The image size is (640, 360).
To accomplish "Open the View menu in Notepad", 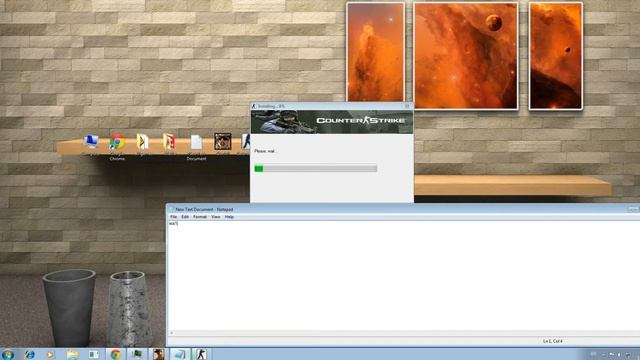I will 216,217.
